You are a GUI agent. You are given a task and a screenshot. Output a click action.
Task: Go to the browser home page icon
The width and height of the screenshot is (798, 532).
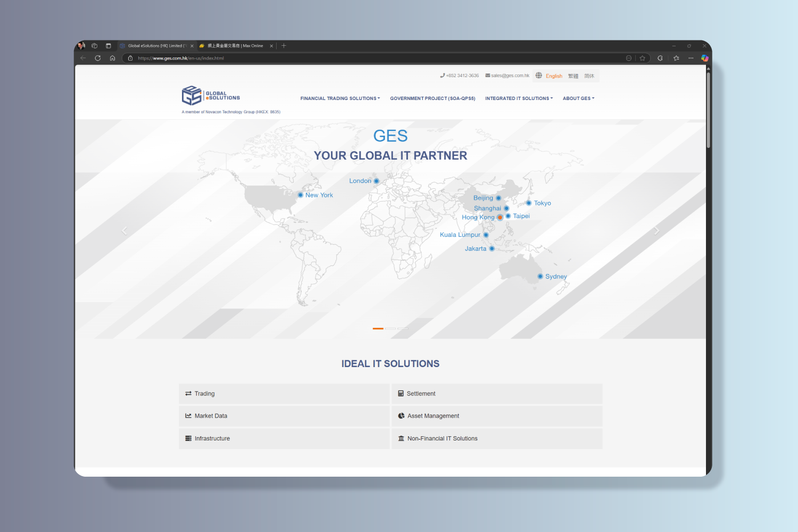click(112, 59)
